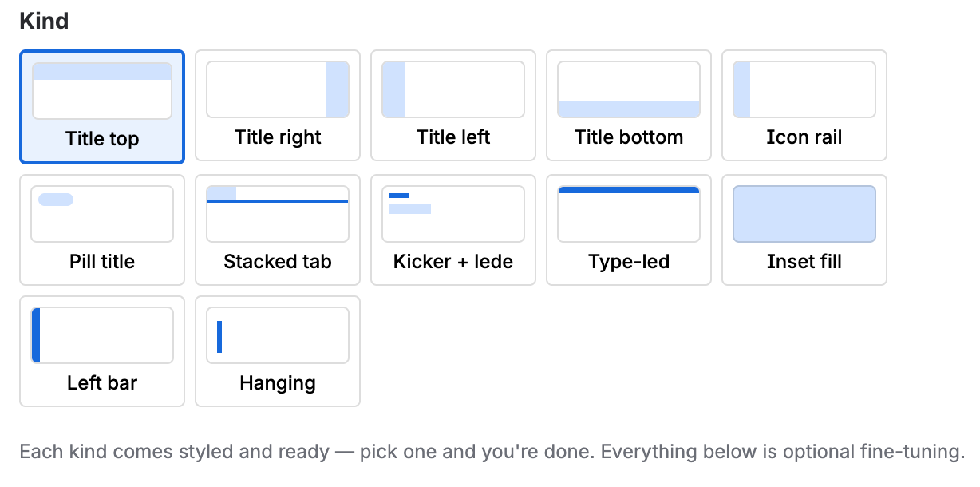Click the "Hanging" label text
Screen dimensions: 980x487
click(278, 383)
